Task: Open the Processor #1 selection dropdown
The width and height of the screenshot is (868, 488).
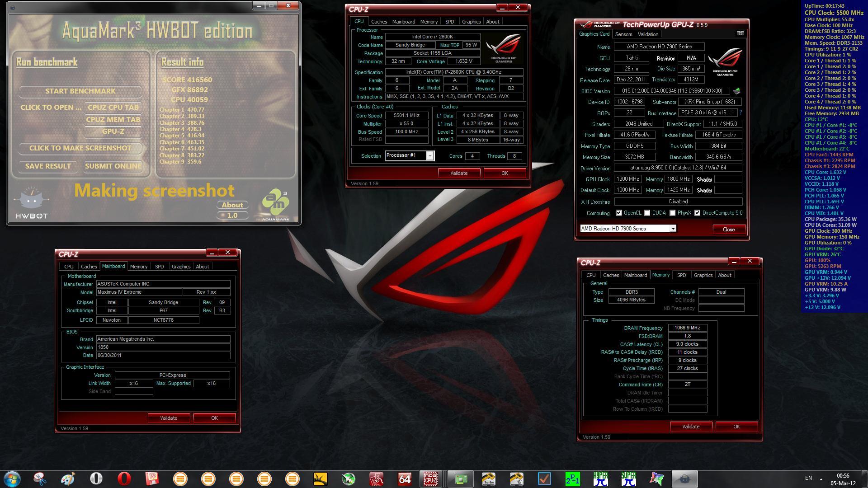Action: click(430, 155)
